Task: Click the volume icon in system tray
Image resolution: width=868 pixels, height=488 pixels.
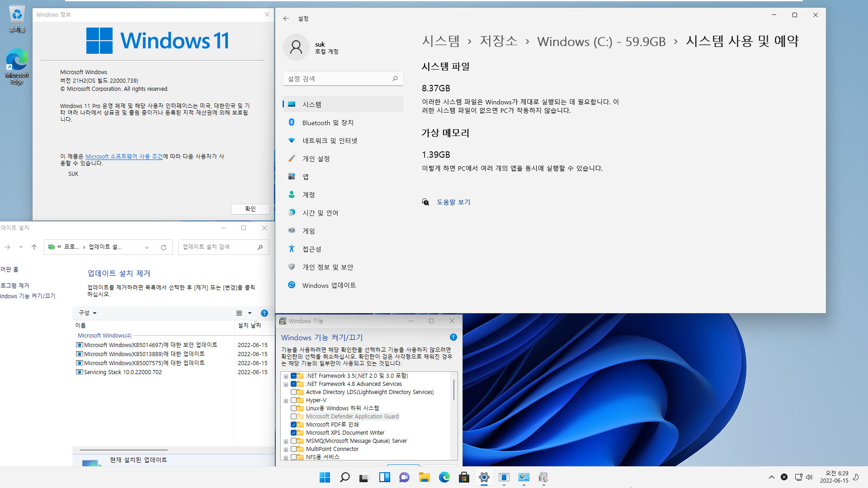Action: pyautogui.click(x=809, y=477)
